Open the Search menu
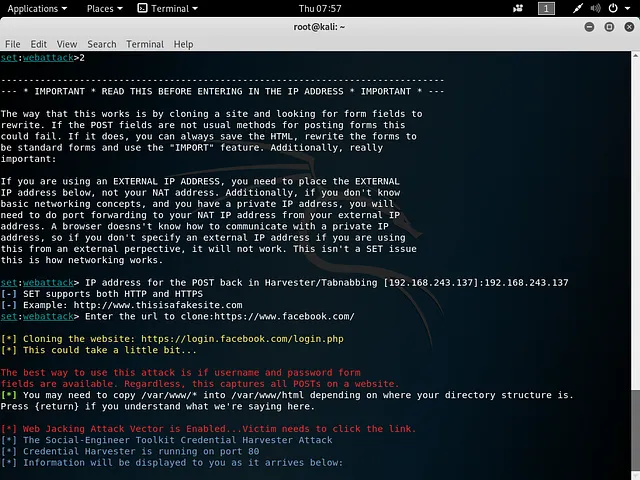The width and height of the screenshot is (640, 480). [x=102, y=44]
